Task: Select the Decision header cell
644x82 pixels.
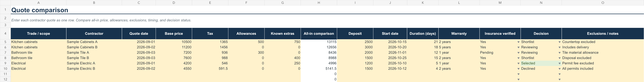Action: pyautogui.click(x=541, y=33)
